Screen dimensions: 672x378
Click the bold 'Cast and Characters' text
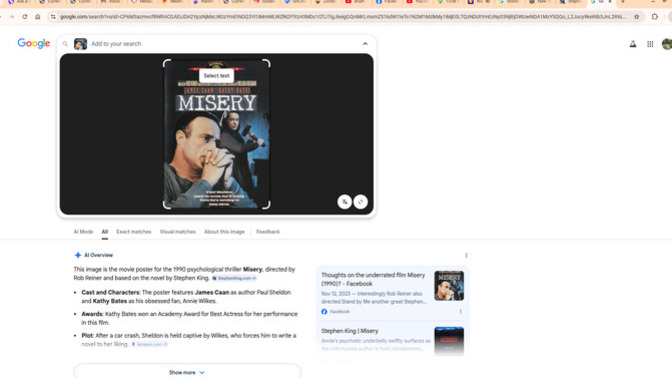click(x=111, y=292)
